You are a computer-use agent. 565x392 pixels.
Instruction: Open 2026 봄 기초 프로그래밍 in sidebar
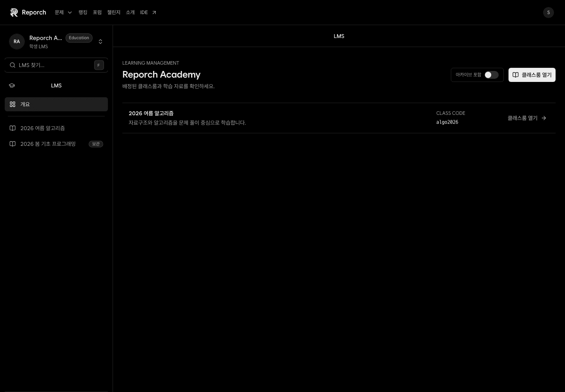coord(56,144)
